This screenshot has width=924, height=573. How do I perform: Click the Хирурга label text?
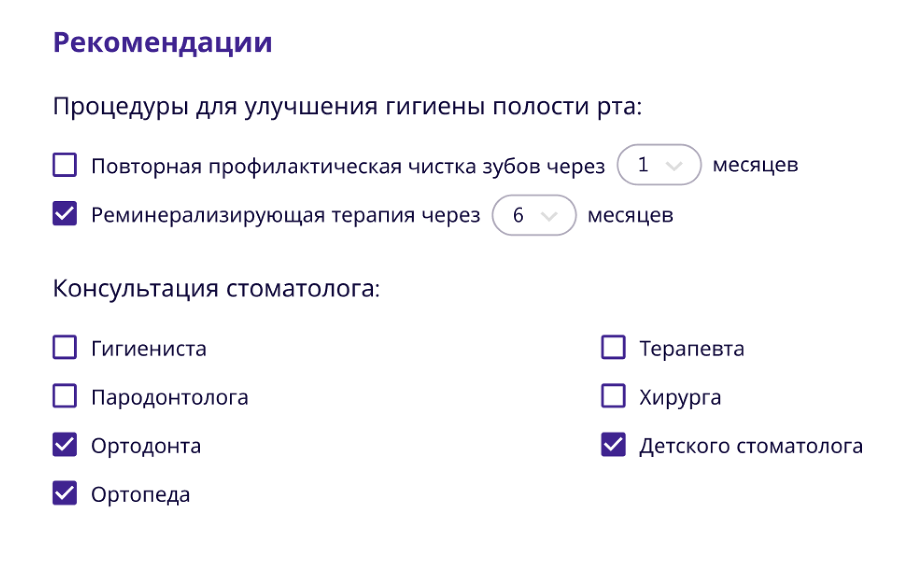[x=680, y=397]
